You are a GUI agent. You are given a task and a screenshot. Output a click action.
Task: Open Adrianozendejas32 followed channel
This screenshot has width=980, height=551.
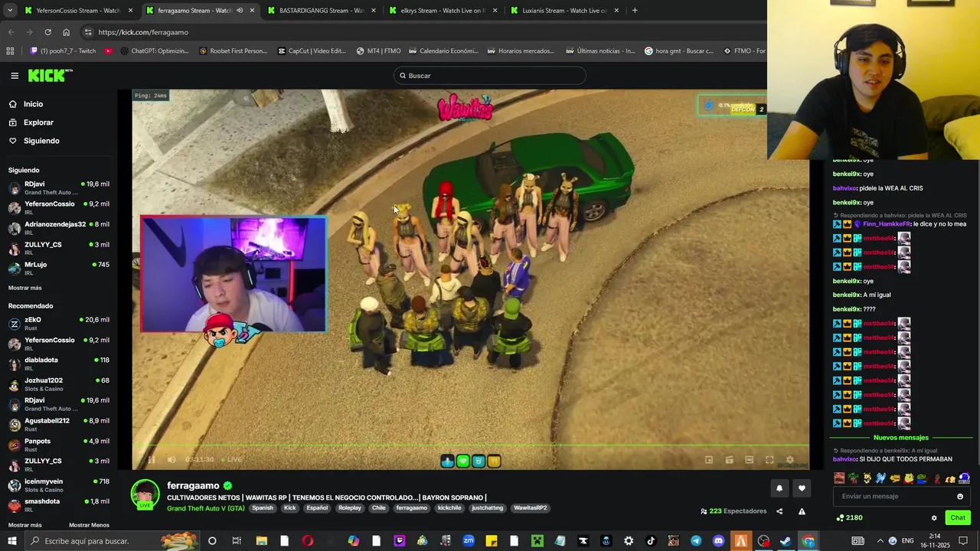pos(58,228)
